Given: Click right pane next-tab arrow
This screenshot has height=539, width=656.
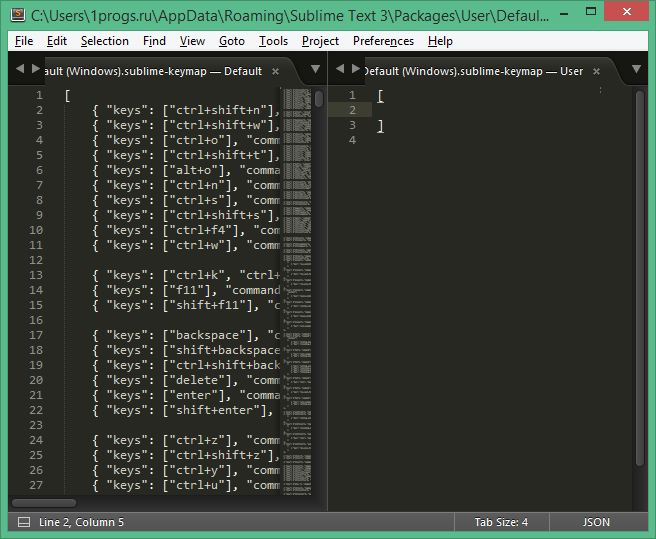Looking at the screenshot, I should (x=356, y=68).
